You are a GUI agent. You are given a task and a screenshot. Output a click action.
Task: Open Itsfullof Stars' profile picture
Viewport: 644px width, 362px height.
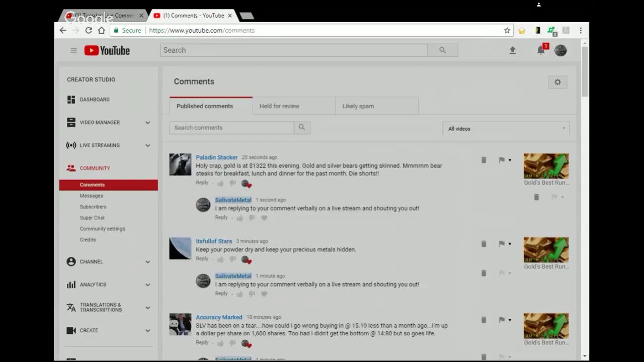pos(180,248)
